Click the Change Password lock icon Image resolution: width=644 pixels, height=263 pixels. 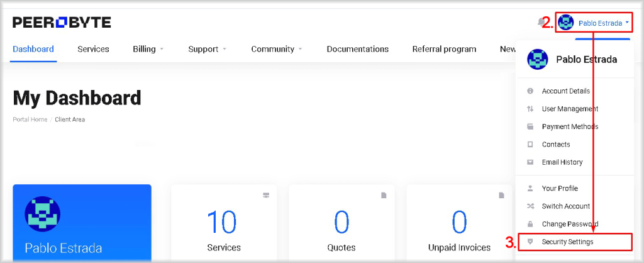coord(530,224)
